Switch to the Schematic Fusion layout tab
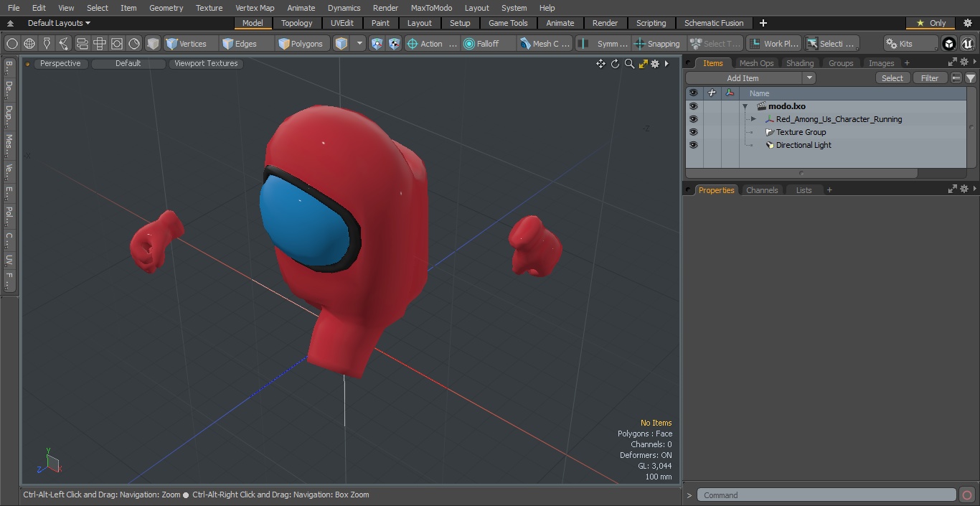The height and width of the screenshot is (506, 980). pos(714,23)
